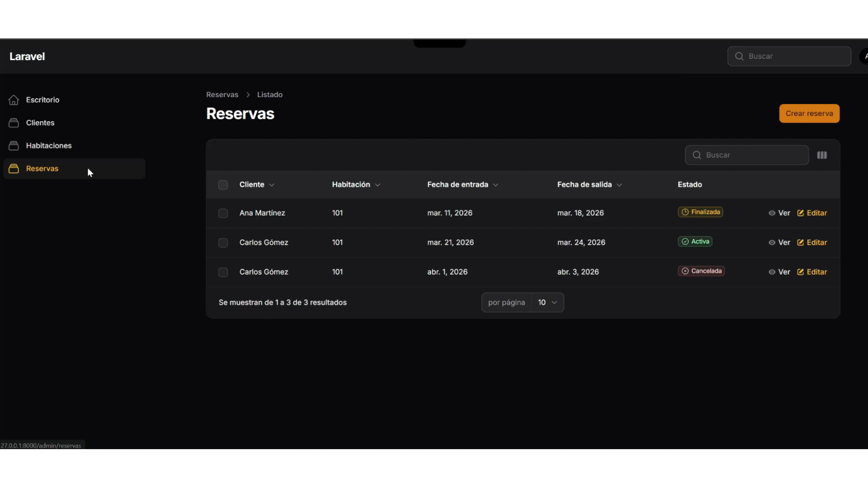Sort by Cliente column chevron
The image size is (868, 488).
tap(272, 185)
